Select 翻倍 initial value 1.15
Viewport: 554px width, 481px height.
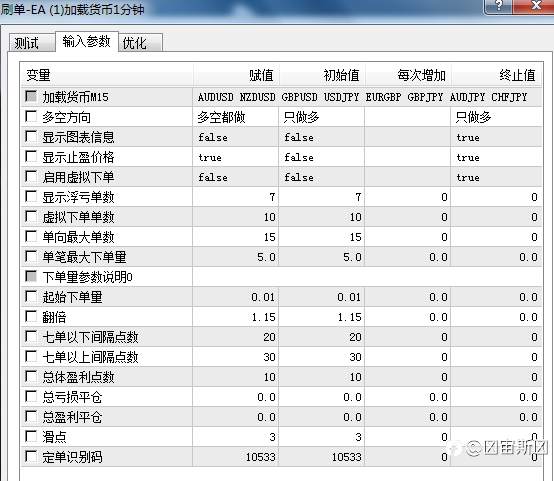pyautogui.click(x=322, y=317)
